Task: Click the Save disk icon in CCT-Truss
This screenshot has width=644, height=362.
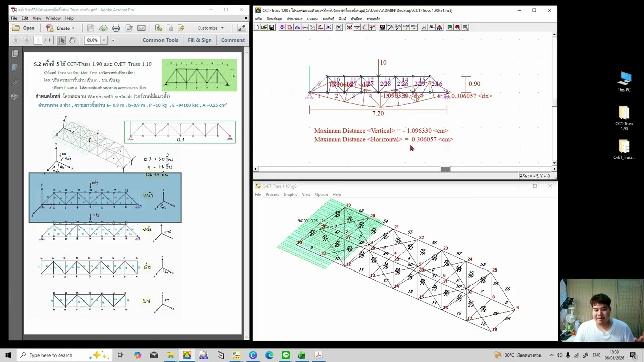Action: coord(272,27)
